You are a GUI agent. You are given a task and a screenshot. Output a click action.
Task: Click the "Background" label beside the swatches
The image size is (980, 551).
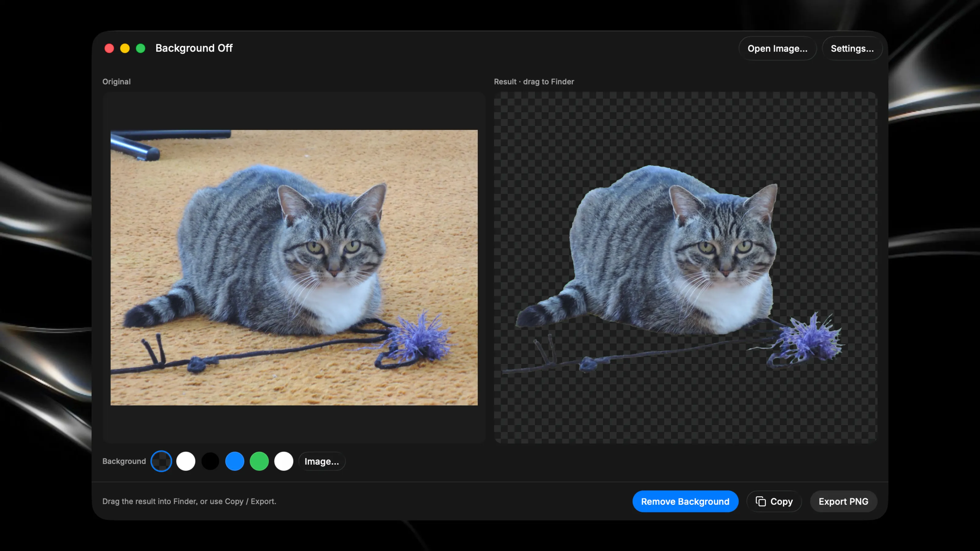click(x=124, y=461)
